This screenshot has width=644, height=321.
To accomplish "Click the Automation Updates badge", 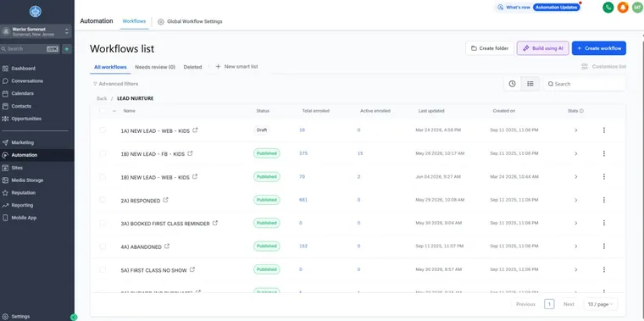I will pyautogui.click(x=557, y=8).
